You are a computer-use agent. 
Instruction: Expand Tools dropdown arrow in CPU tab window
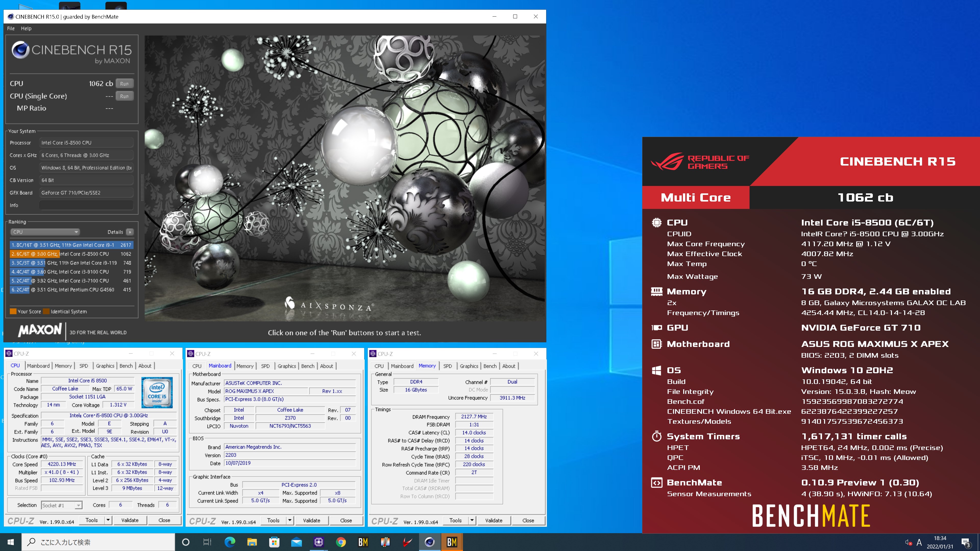click(108, 520)
